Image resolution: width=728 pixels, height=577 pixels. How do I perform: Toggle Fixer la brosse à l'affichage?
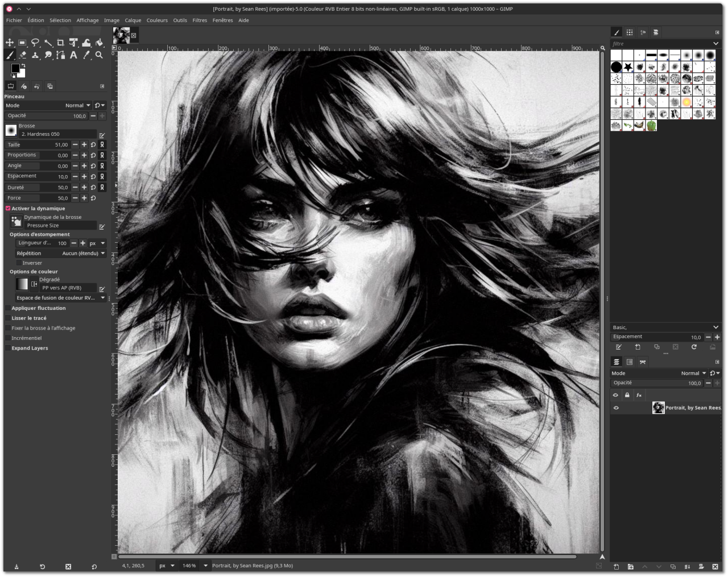point(8,328)
